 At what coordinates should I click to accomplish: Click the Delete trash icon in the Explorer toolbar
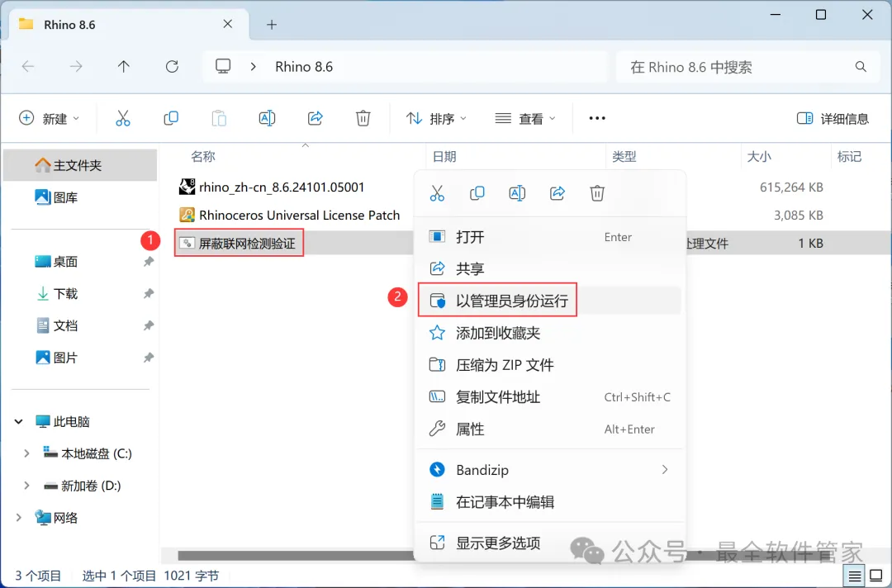coord(363,118)
